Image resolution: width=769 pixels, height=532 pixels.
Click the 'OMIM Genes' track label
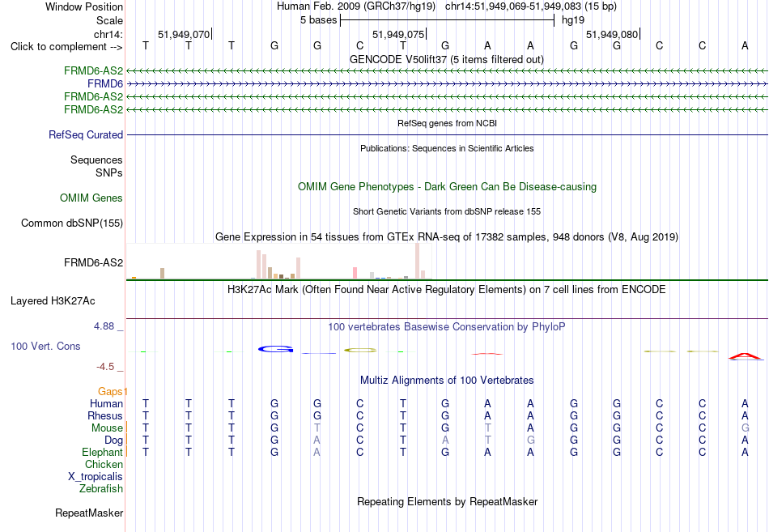[91, 198]
